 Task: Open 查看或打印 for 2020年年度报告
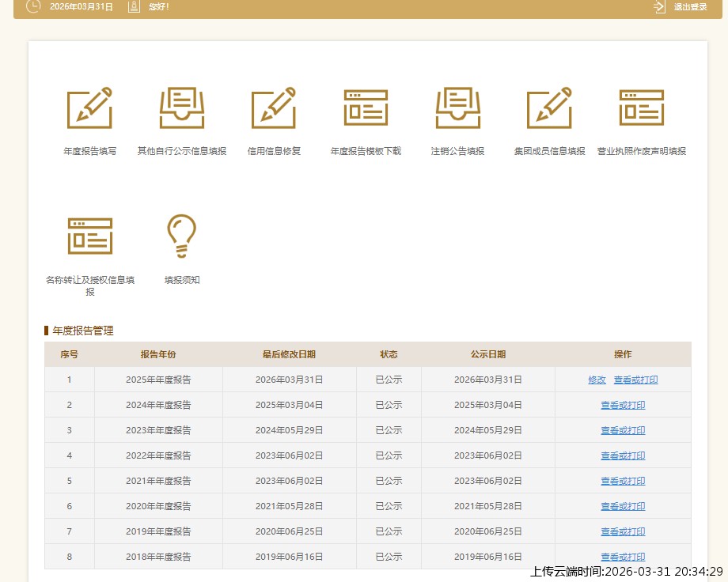623,506
